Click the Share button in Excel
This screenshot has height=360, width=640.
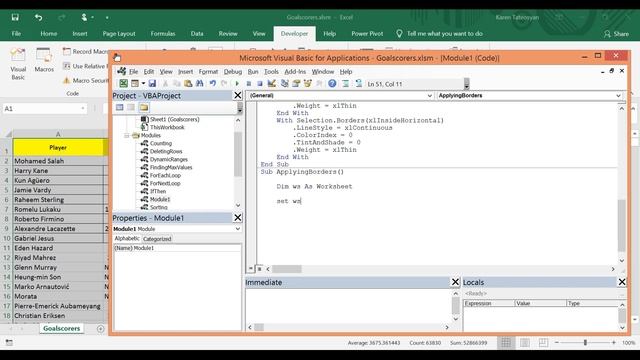[x=616, y=34]
